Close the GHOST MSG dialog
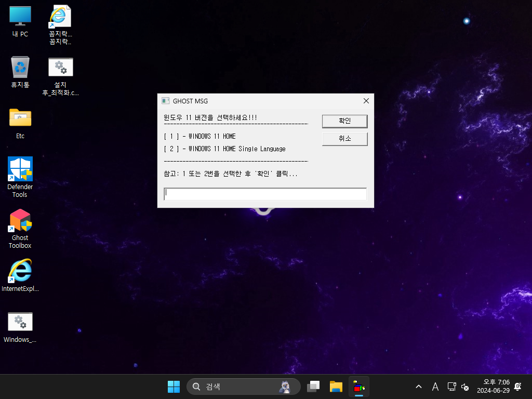The width and height of the screenshot is (532, 399). [x=366, y=101]
